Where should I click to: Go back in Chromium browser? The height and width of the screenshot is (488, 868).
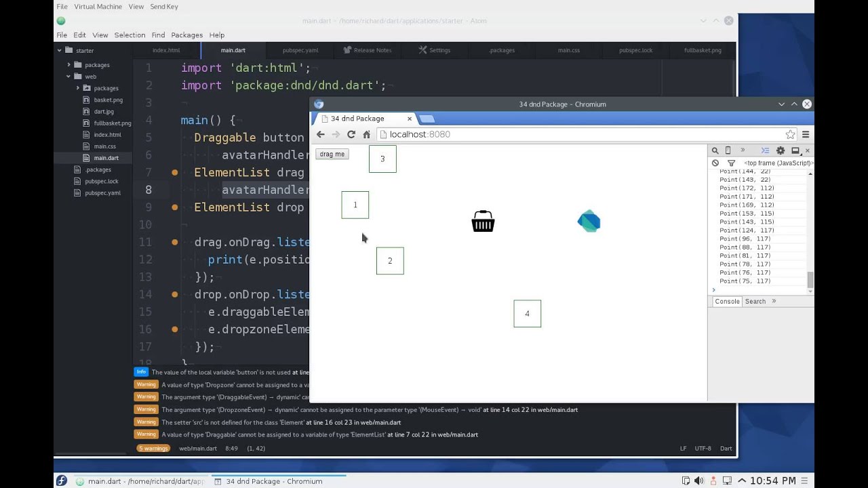321,134
